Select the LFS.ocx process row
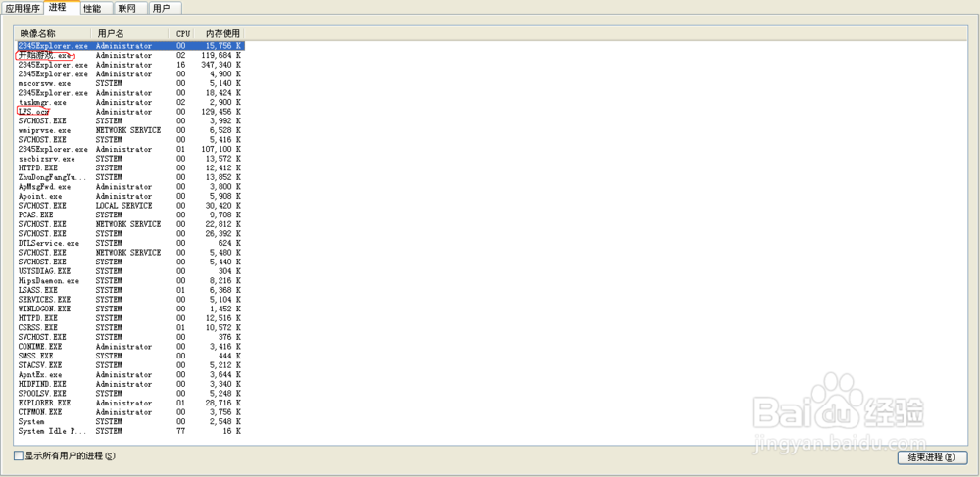 tap(130, 112)
